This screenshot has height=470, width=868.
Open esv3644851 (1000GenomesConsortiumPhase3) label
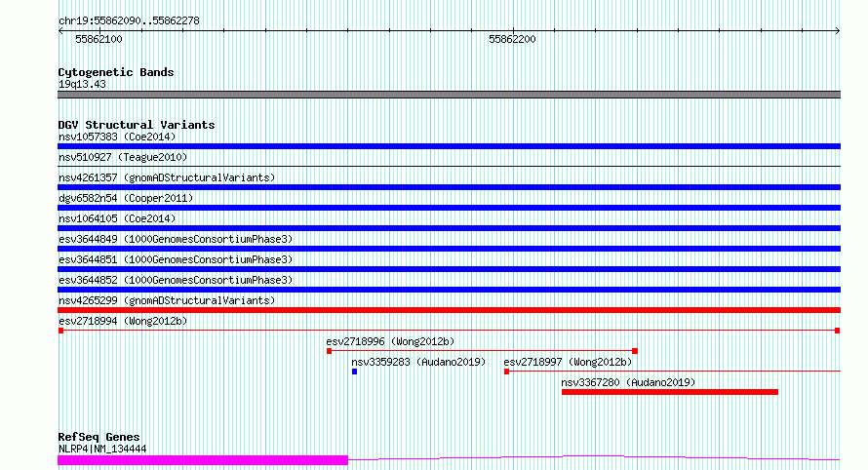[176, 259]
